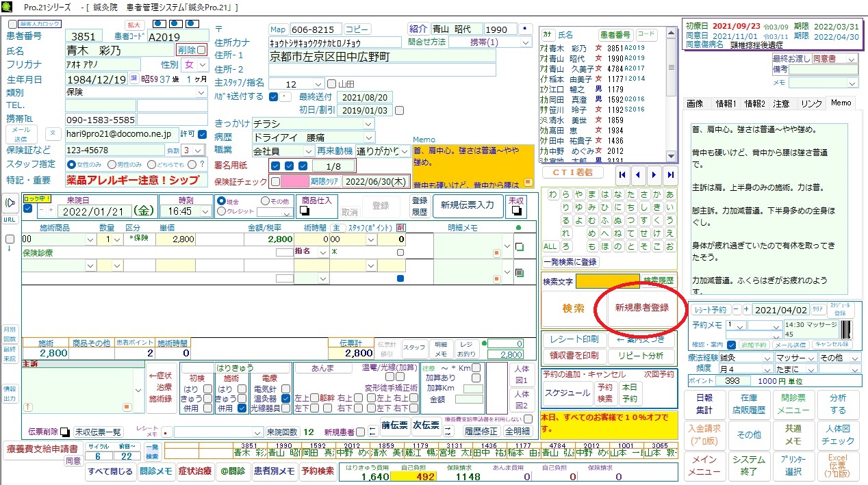Switch to the 画像 tab
The image size is (868, 485).
pyautogui.click(x=695, y=103)
